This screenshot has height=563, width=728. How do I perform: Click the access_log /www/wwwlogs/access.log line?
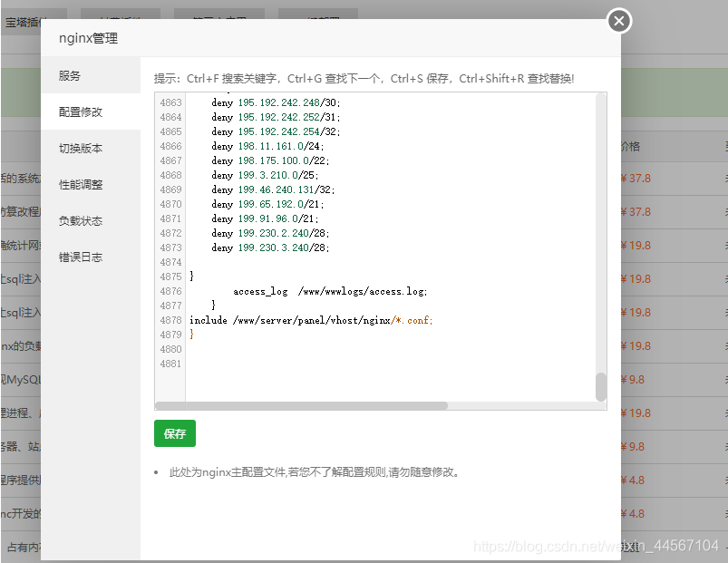pyautogui.click(x=330, y=291)
